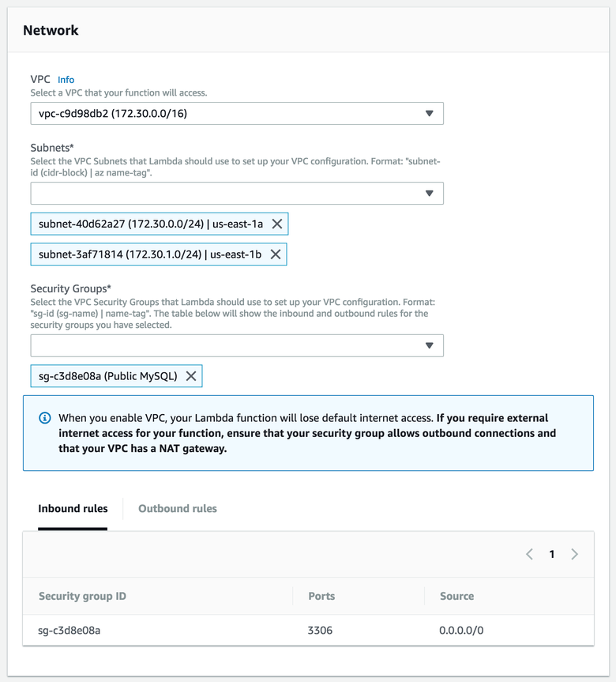Click the Subnets* field label

pos(52,148)
